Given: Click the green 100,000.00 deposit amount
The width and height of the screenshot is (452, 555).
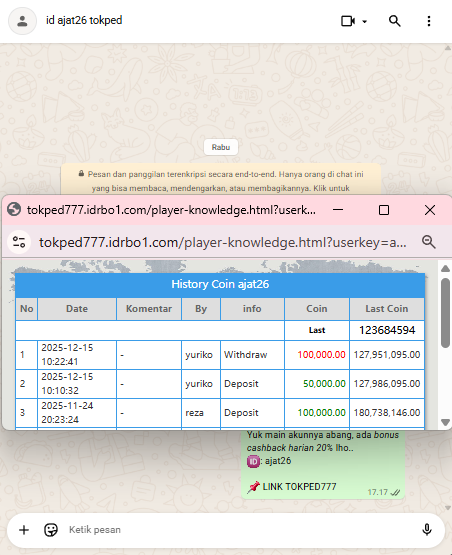Looking at the screenshot, I should click(321, 413).
